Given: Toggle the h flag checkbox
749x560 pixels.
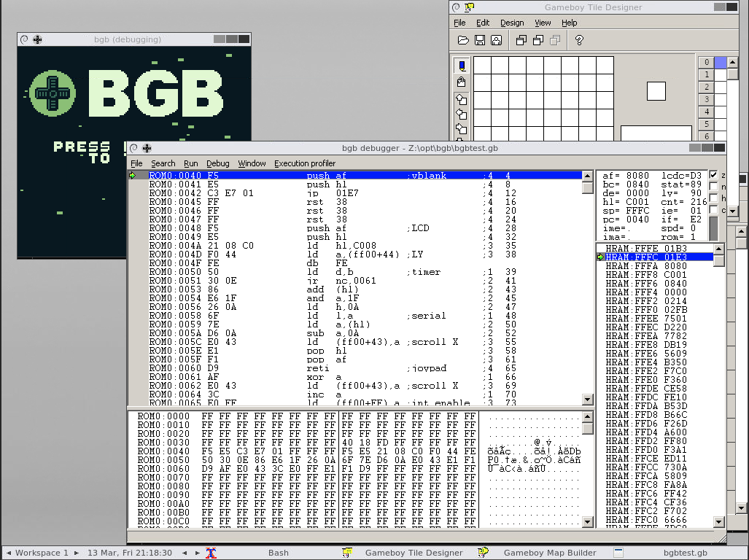Looking at the screenshot, I should 713,198.
